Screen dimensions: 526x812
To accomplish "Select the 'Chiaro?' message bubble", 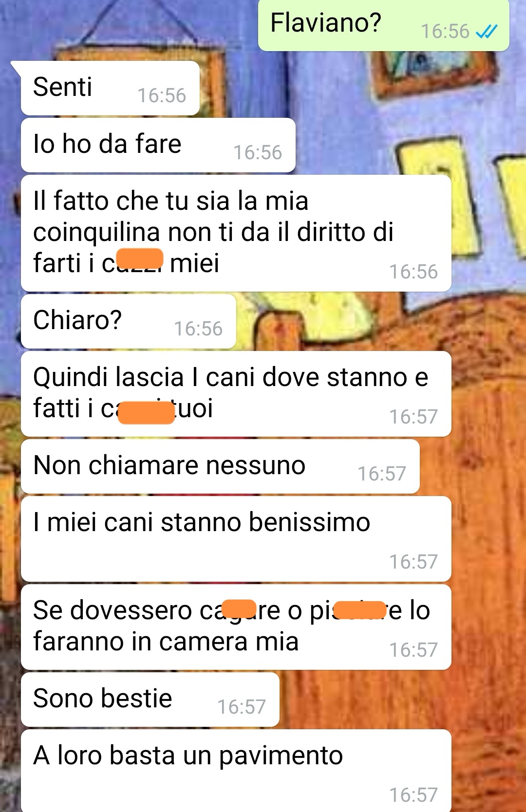I will [129, 321].
